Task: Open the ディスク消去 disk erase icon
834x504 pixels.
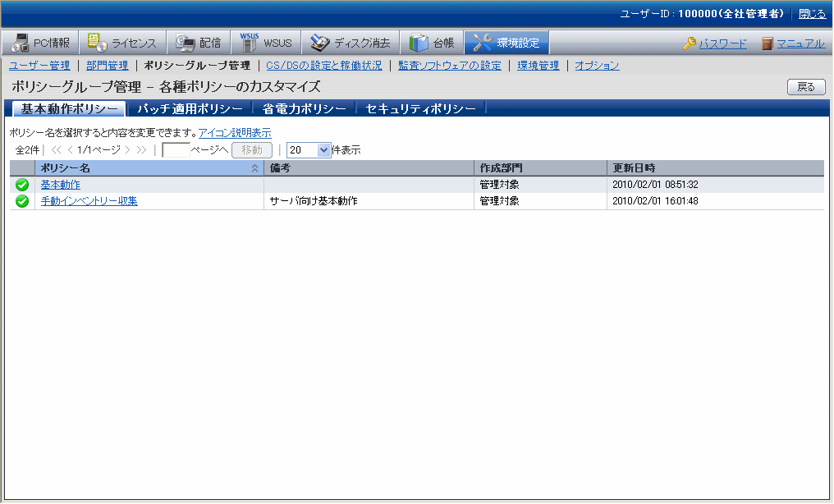Action: (x=319, y=43)
